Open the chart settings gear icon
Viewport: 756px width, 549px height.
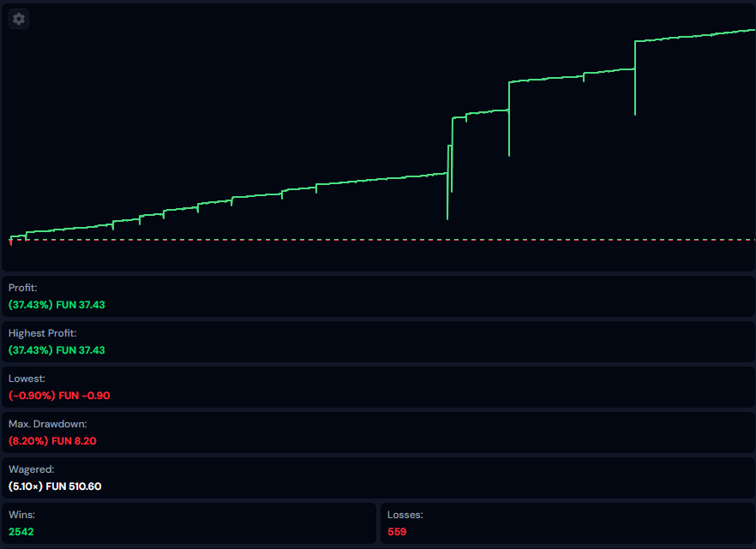click(x=19, y=19)
